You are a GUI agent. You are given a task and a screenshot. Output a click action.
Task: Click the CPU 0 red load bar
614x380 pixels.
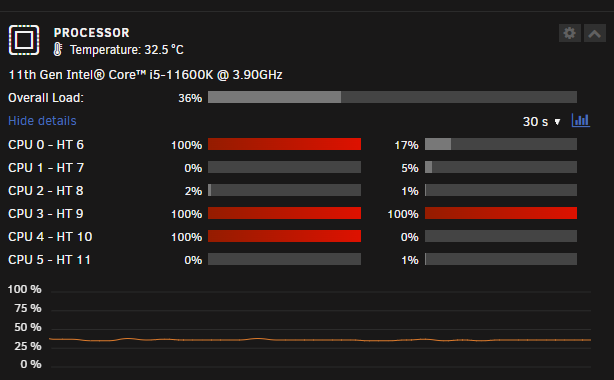284,144
